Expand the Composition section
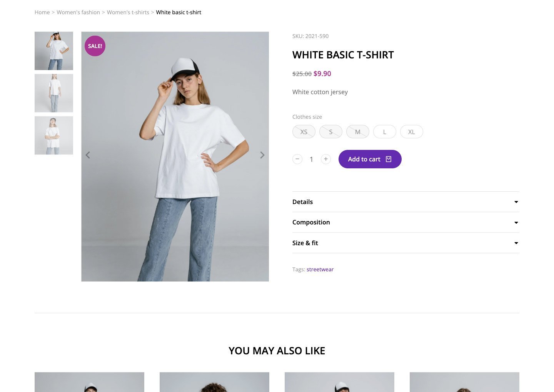The width and height of the screenshot is (554, 392). pos(405,223)
